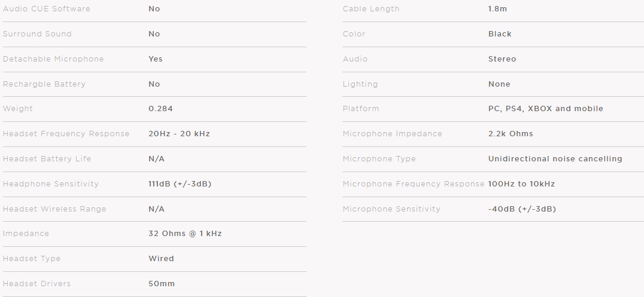Select the 0.284 weight value
644x297 pixels.
click(x=160, y=109)
